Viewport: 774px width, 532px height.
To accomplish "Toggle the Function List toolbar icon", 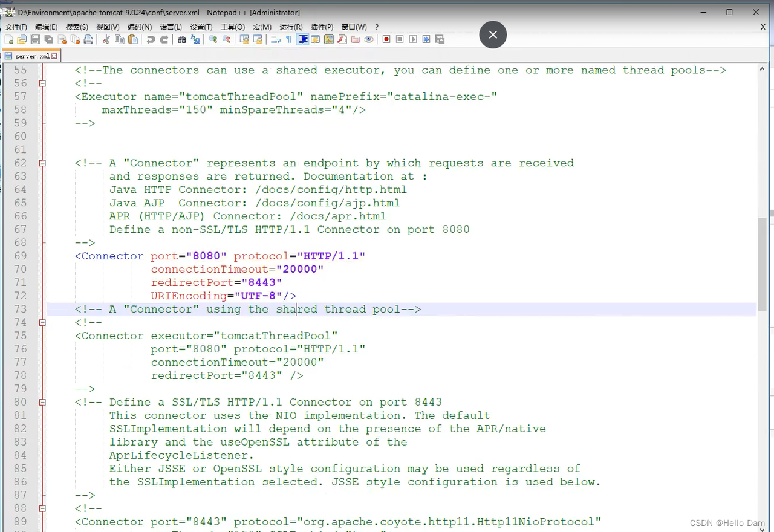I will [342, 39].
